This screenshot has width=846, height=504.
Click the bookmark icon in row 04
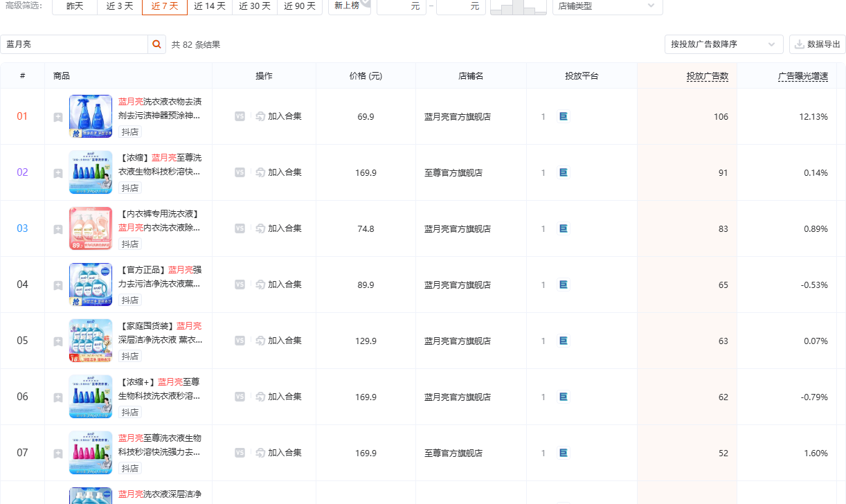[x=58, y=285]
